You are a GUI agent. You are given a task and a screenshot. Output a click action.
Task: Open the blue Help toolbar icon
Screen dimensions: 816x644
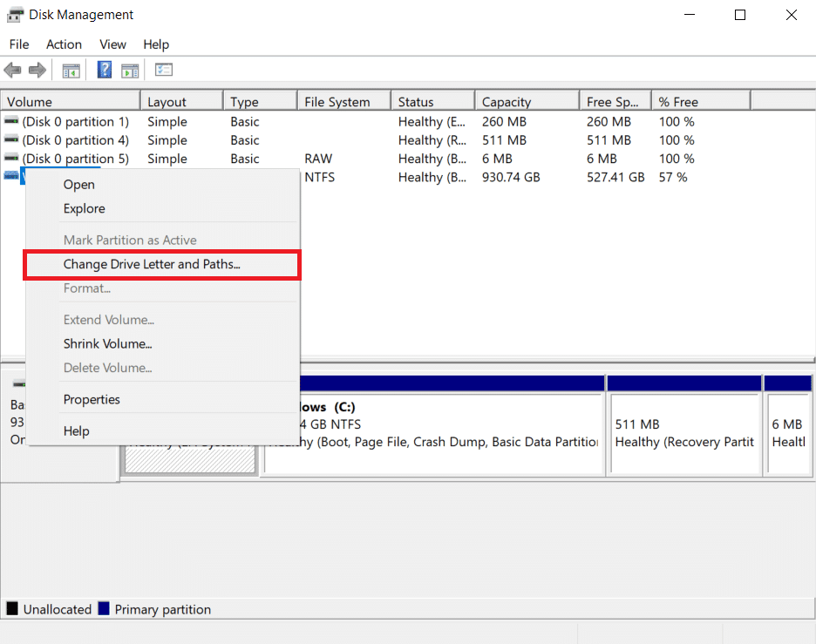pyautogui.click(x=105, y=70)
